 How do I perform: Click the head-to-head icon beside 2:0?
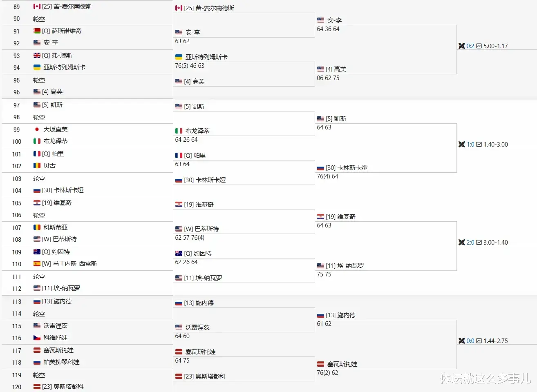tap(462, 243)
